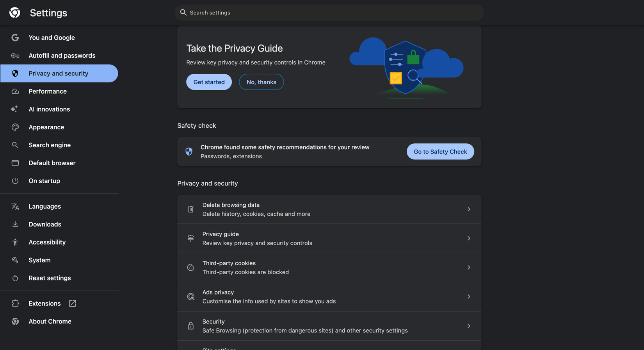Click the Get started button
The width and height of the screenshot is (644, 350).
(x=209, y=82)
